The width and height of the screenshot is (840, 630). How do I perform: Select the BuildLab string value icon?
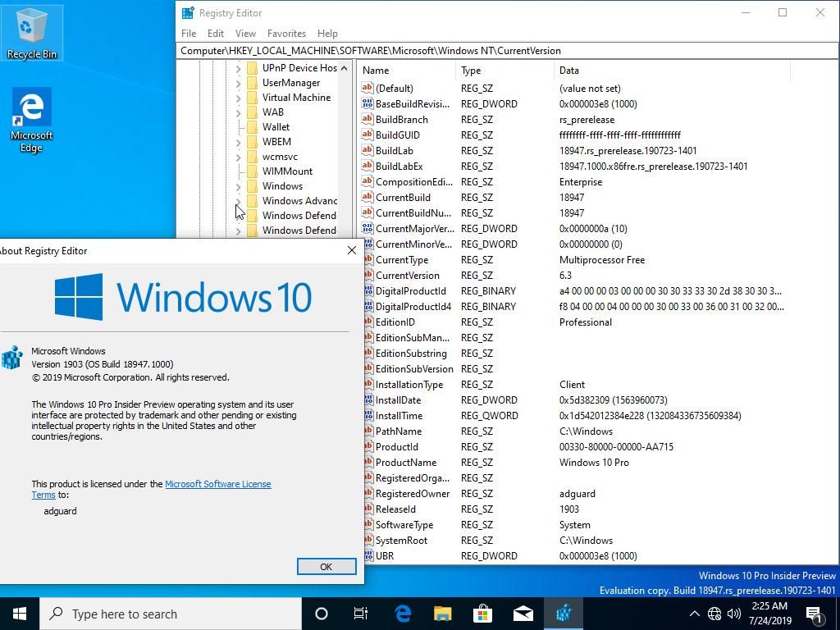pyautogui.click(x=367, y=150)
